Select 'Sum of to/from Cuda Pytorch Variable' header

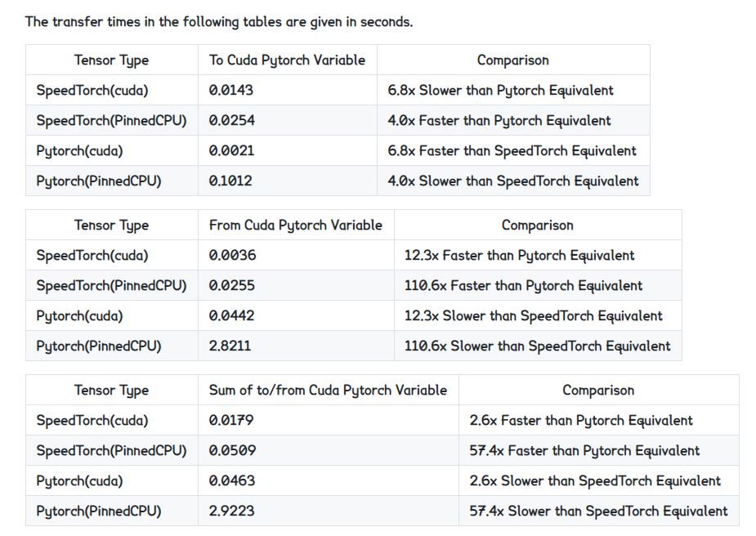[x=328, y=390]
